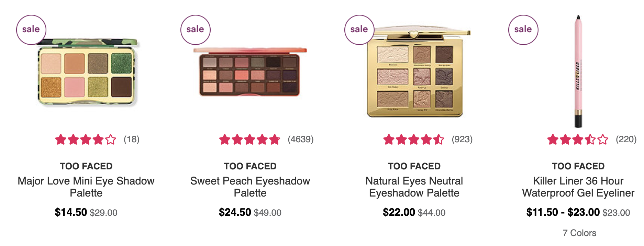Click star rating of Natural Eyes palette

click(x=414, y=139)
